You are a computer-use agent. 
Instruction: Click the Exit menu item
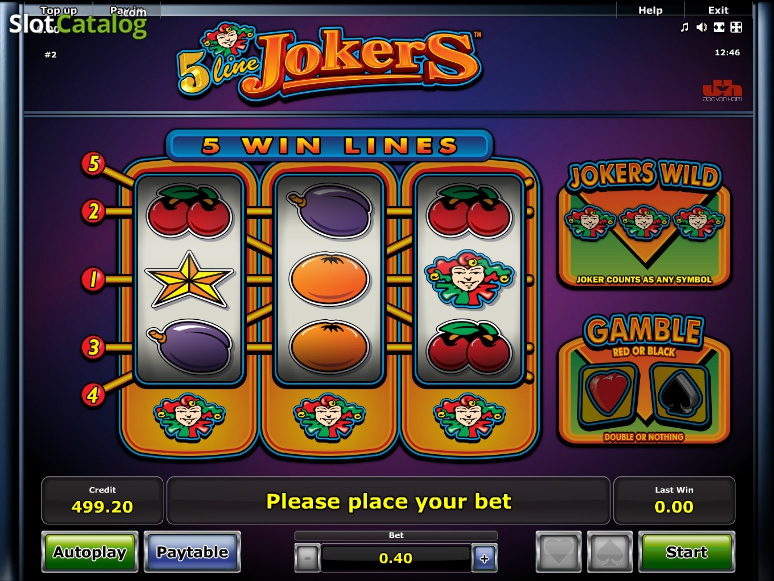[718, 10]
